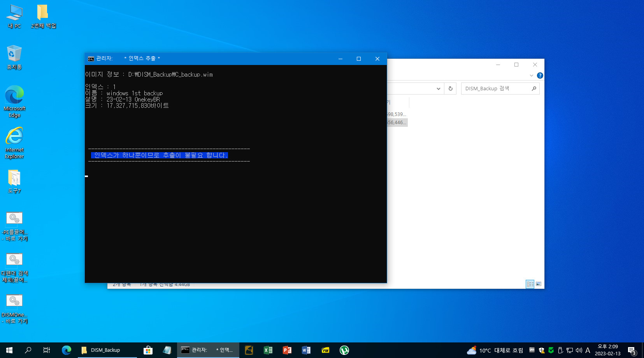Image resolution: width=644 pixels, height=358 pixels.
Task: Switch Explorer to large icons view
Action: 539,284
